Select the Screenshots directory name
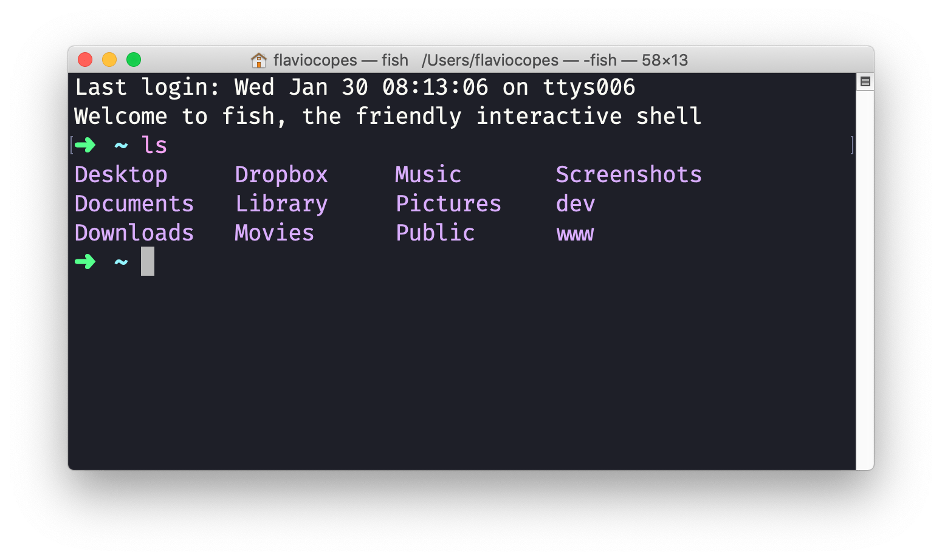942x560 pixels. (628, 174)
